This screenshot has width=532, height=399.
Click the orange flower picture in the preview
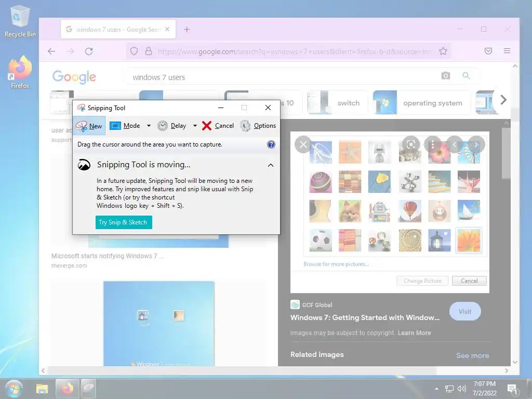click(469, 240)
